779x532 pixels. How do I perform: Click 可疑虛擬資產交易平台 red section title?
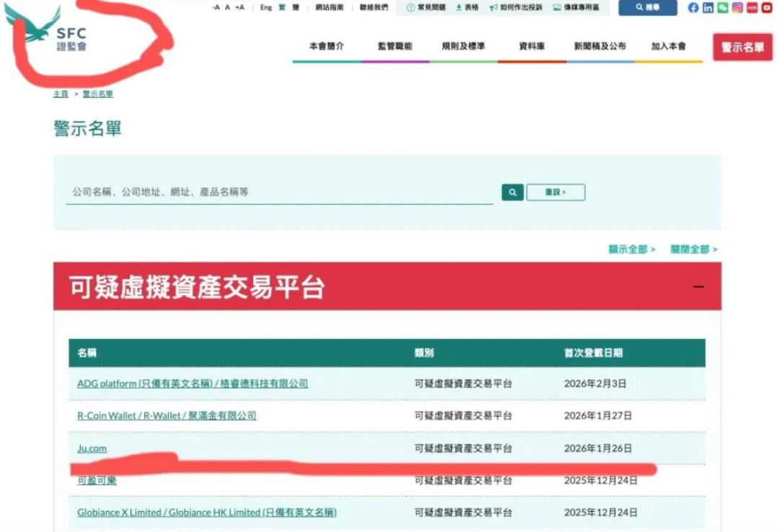[x=197, y=287]
